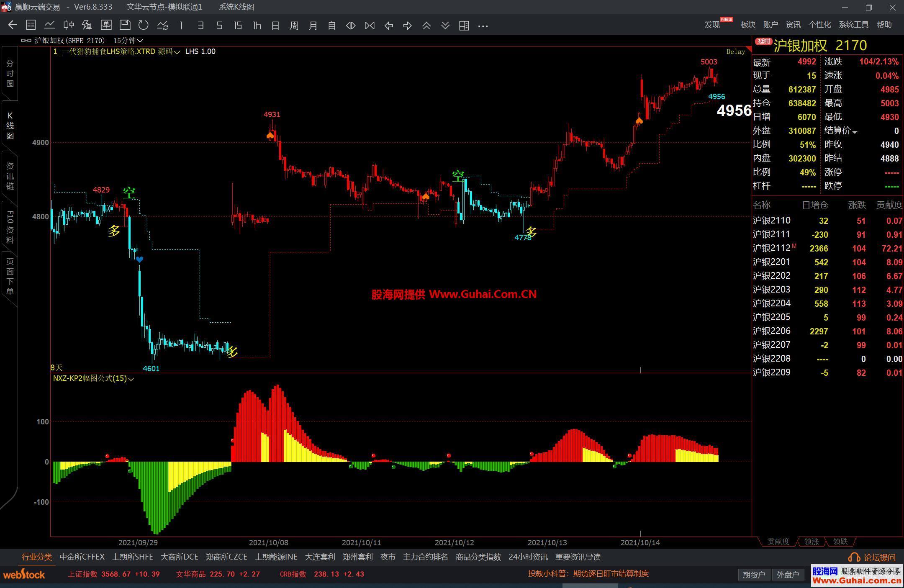Select the candlestick chart icon

point(69,25)
